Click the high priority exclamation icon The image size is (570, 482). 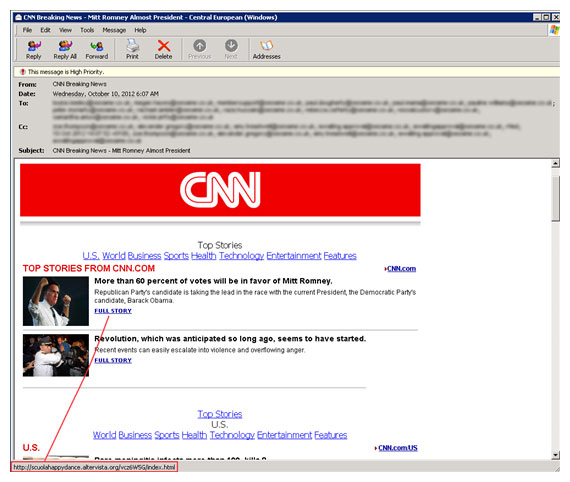23,72
